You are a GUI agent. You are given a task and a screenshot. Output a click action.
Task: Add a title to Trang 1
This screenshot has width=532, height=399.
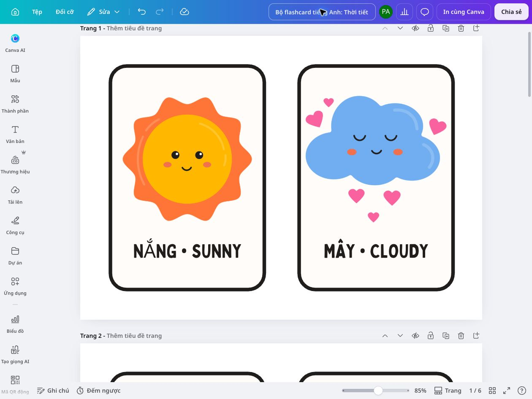pyautogui.click(x=134, y=28)
